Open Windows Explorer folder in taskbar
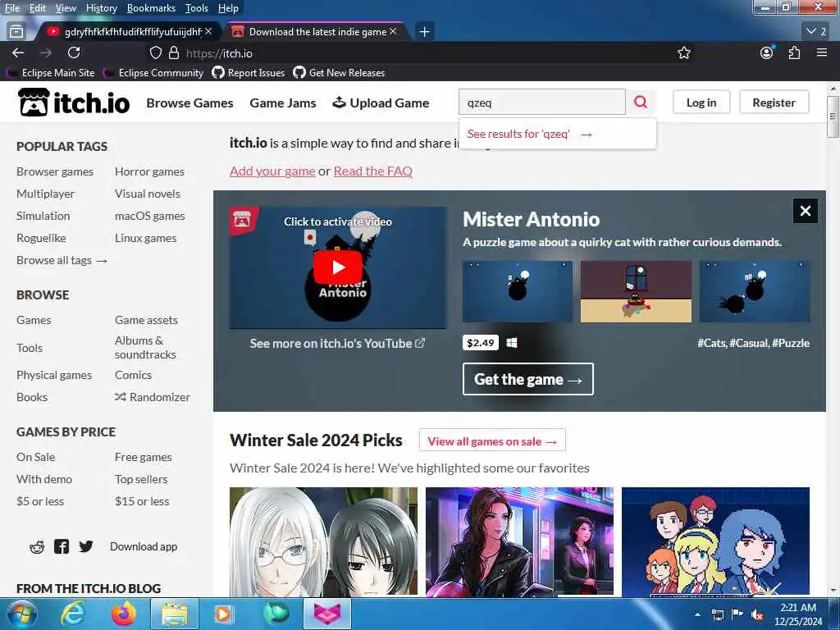 (x=175, y=614)
